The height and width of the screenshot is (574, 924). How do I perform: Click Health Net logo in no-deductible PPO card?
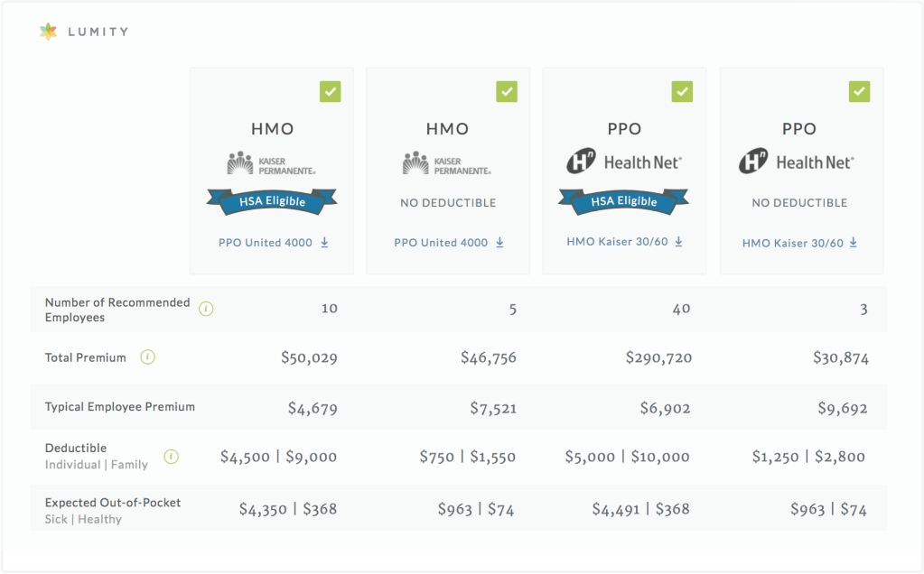797,162
